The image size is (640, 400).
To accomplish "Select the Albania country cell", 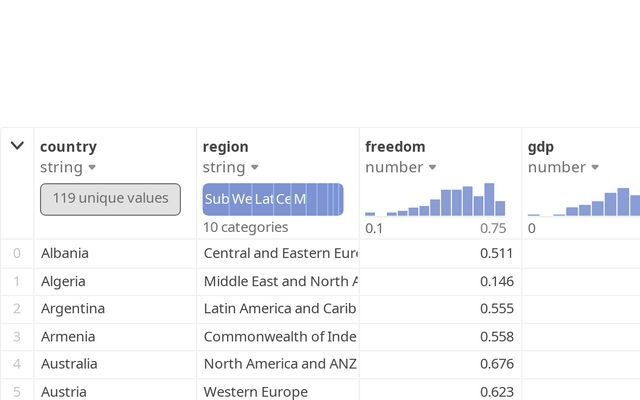I will 65,254.
